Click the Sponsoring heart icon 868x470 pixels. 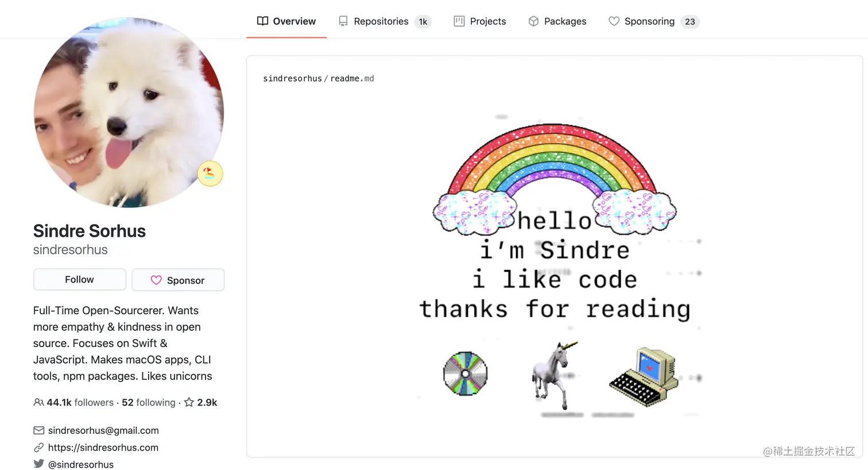tap(614, 21)
